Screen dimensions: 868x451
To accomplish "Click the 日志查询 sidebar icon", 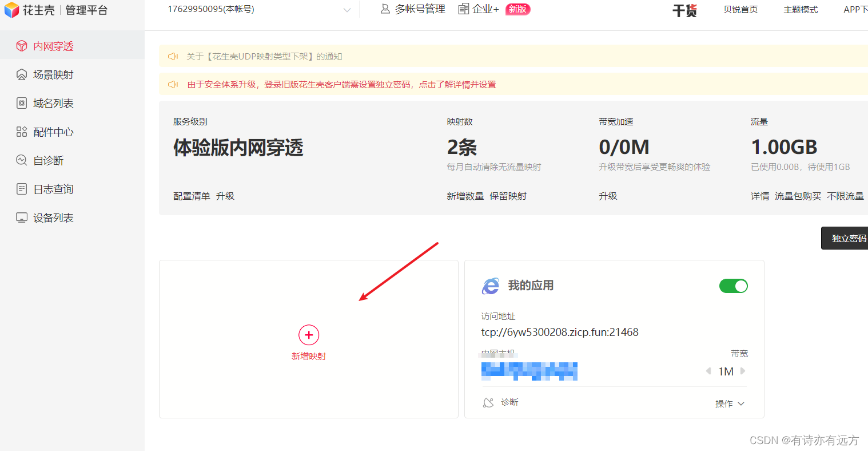I will click(x=22, y=189).
